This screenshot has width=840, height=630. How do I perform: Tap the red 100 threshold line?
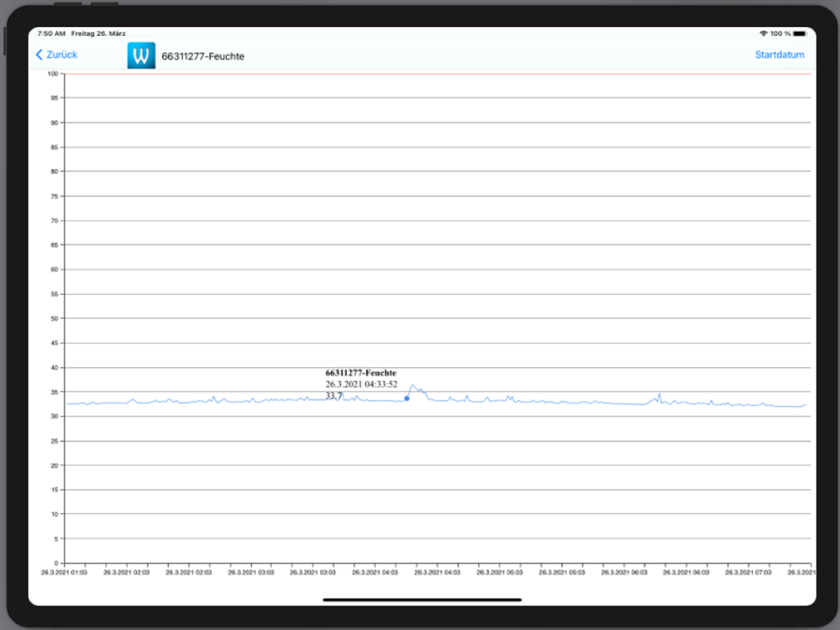point(437,74)
